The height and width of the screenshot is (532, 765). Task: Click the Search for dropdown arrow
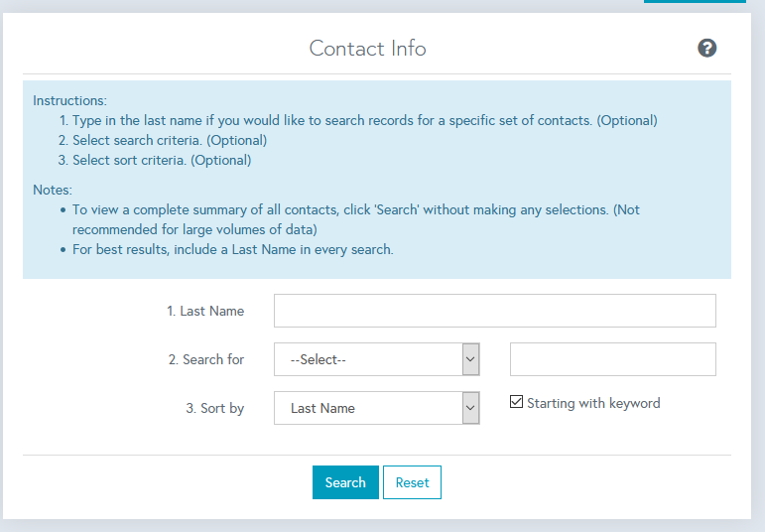470,359
